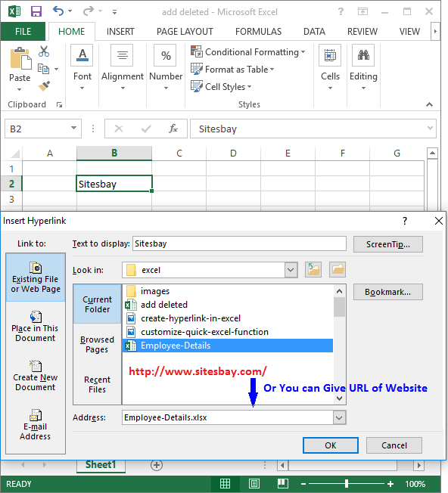Click the ScreenTip button

pyautogui.click(x=388, y=244)
